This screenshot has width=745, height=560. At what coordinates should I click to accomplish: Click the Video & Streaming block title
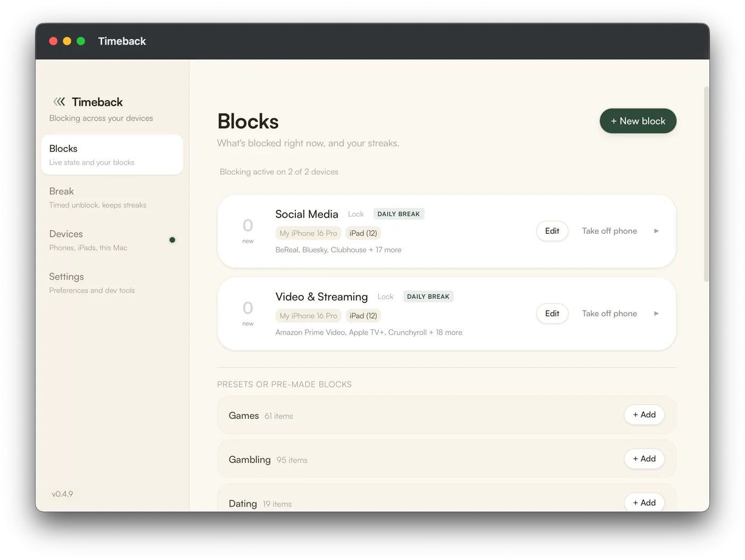321,297
